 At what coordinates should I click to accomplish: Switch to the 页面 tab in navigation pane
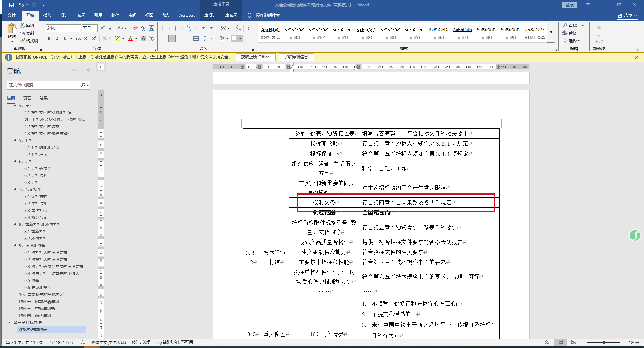pyautogui.click(x=27, y=98)
